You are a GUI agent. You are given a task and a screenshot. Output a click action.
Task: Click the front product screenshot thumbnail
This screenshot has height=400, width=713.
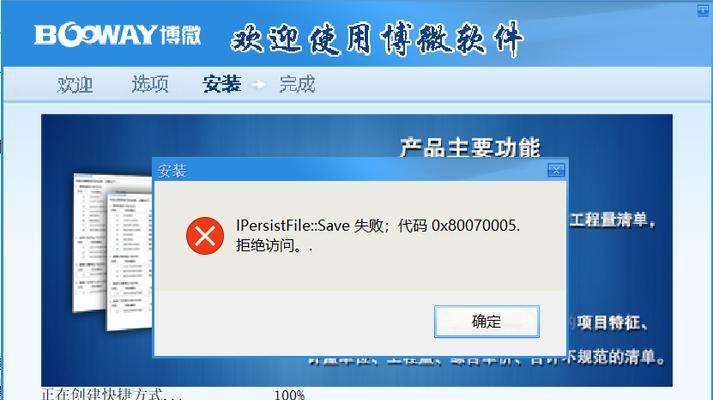129,262
